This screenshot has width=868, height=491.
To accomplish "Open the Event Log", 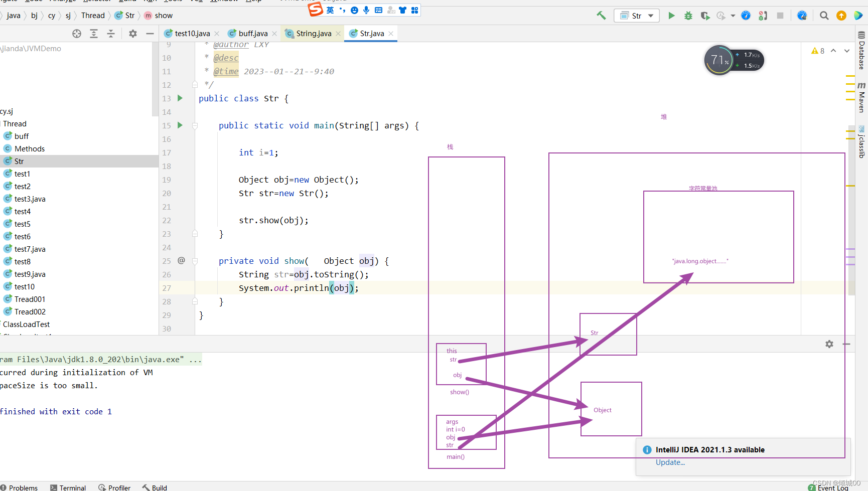I will [x=828, y=487].
